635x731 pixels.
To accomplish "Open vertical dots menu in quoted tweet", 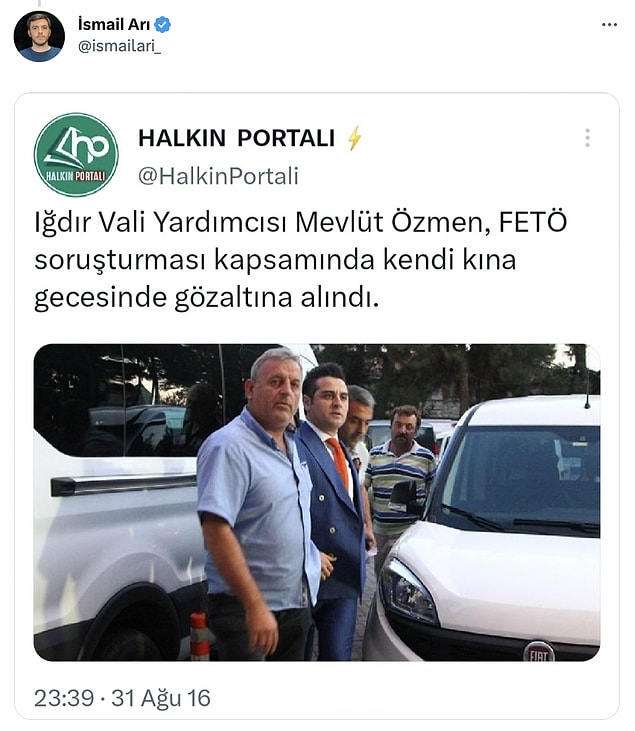I will 587,138.
